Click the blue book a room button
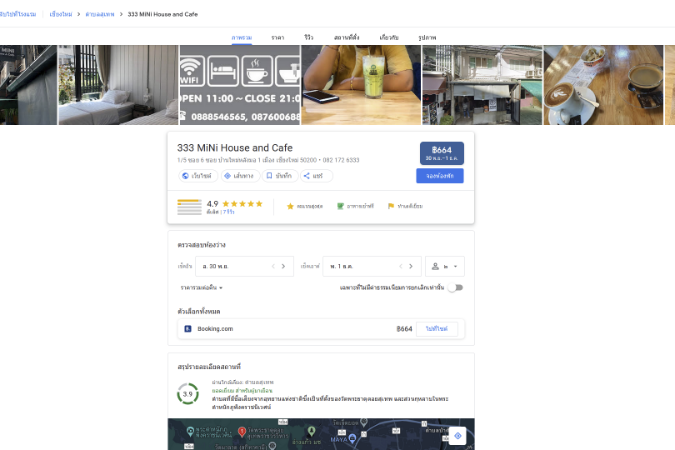The height and width of the screenshot is (450, 675). [440, 176]
